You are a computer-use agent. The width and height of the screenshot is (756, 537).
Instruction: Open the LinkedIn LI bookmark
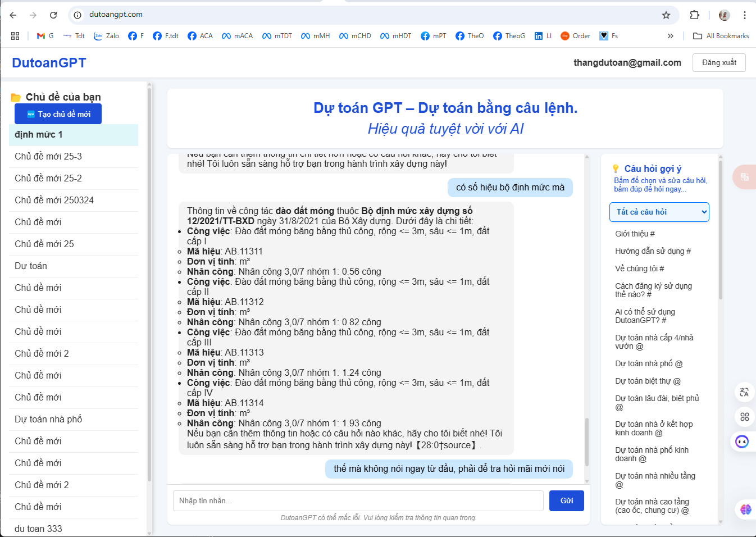[539, 36]
